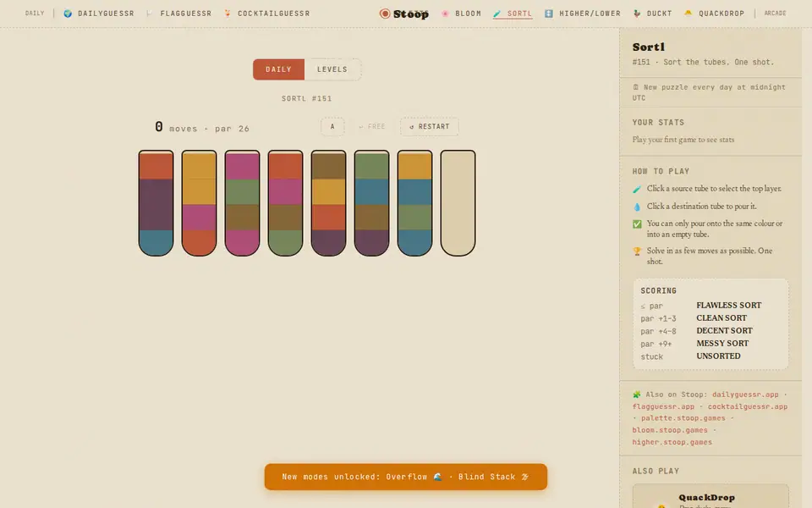This screenshot has height=508, width=812.
Task: Select the second tube with yellow top
Action: [199, 202]
